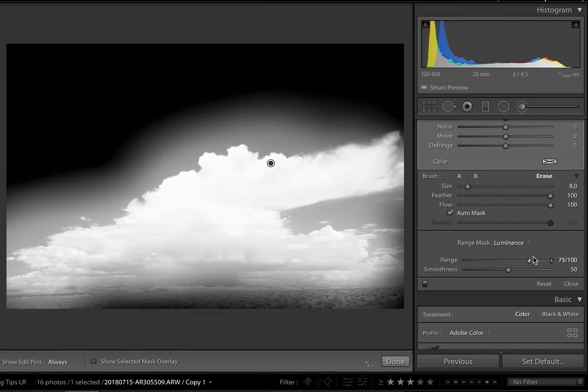Open the profile browser grid icon
The width and height of the screenshot is (588, 392).
[572, 333]
